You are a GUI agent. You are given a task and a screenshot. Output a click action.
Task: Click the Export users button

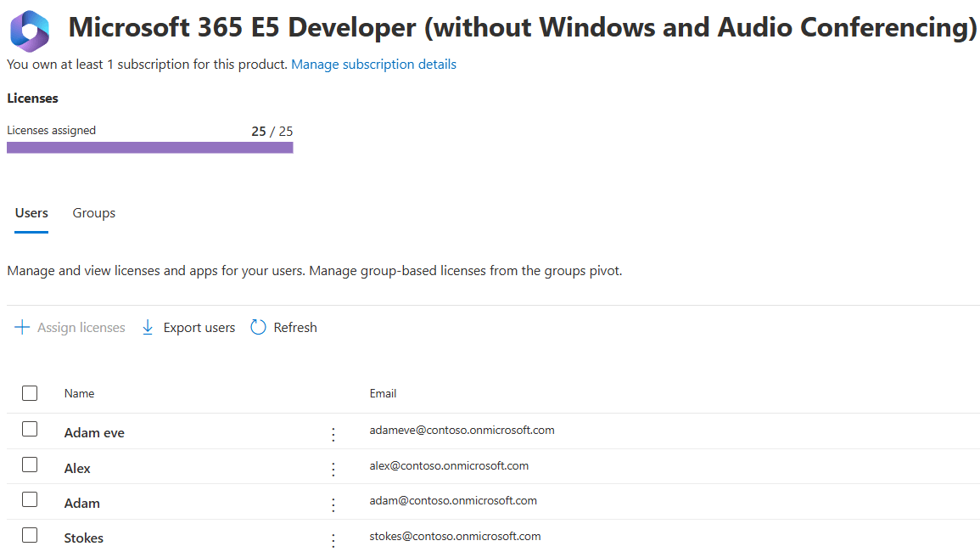(x=188, y=327)
